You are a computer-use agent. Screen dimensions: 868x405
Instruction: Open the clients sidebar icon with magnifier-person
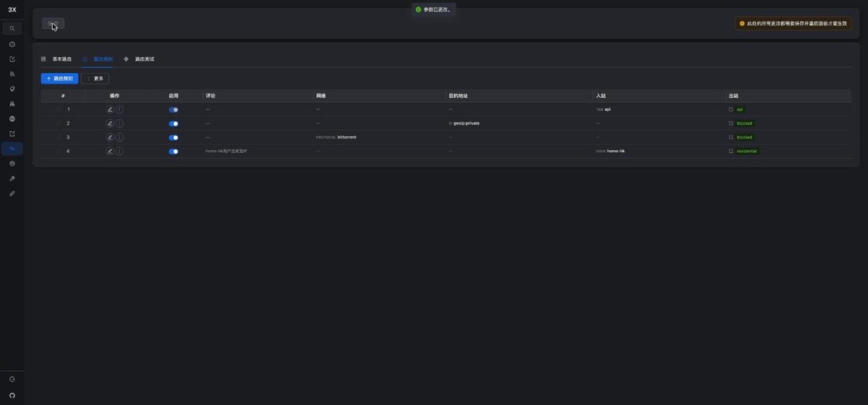(12, 74)
